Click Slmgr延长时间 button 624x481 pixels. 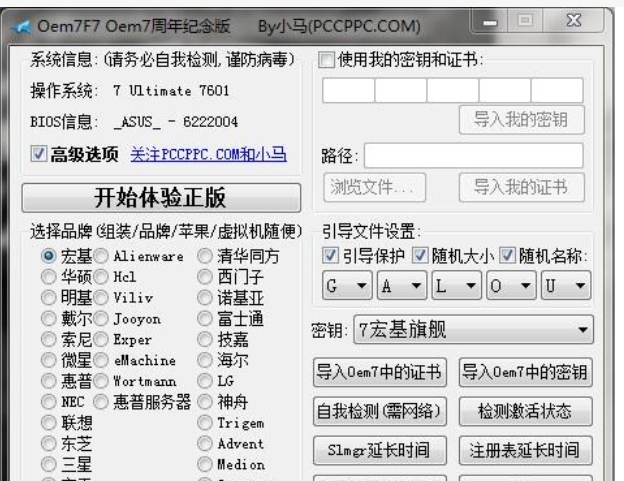(380, 450)
